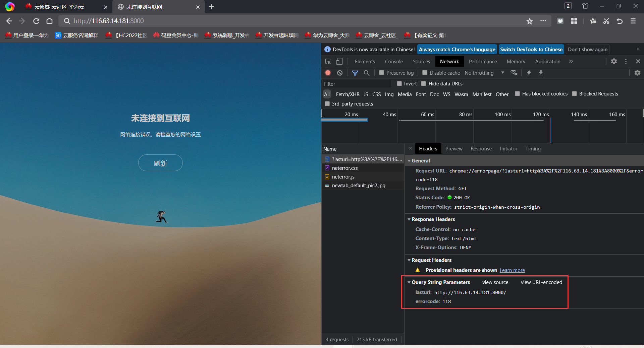
Task: Click inside the network Filter field
Action: coord(357,84)
